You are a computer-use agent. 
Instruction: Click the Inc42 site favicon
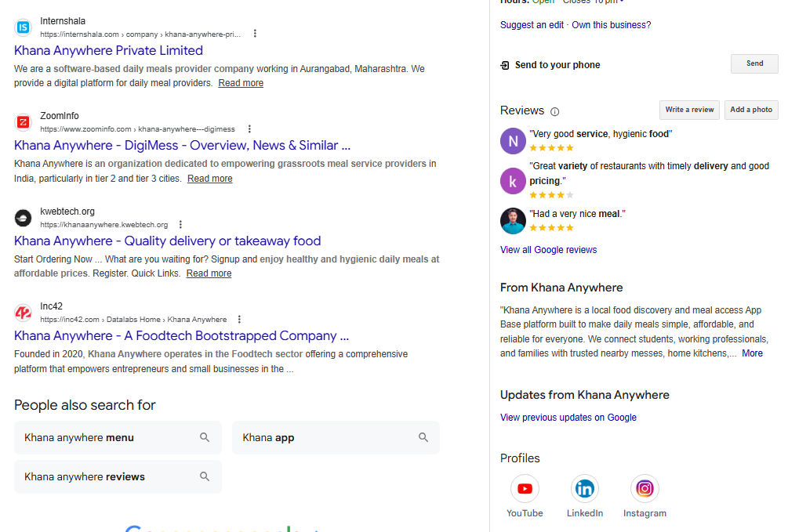click(x=23, y=313)
